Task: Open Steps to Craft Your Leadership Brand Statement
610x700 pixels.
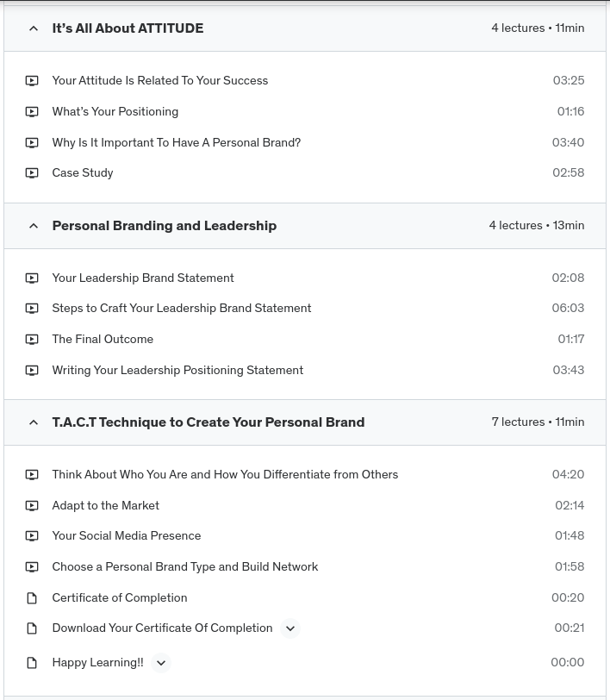Action: pyautogui.click(x=181, y=309)
